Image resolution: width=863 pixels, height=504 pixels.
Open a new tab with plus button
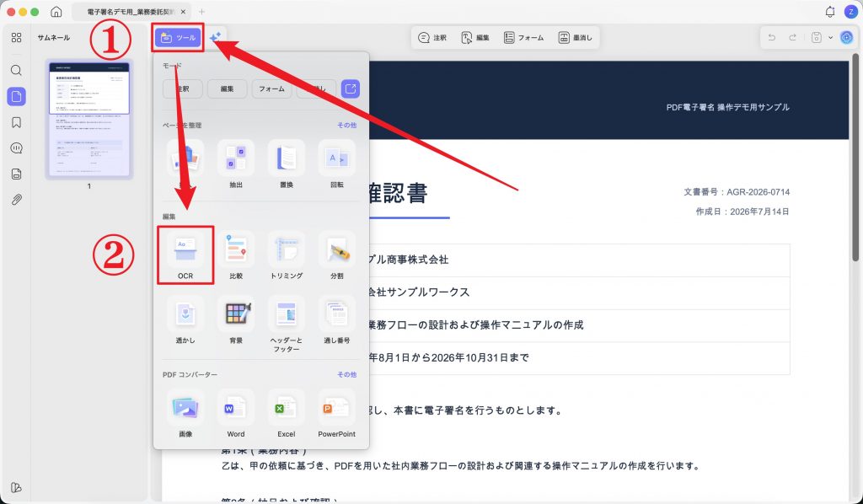click(x=202, y=12)
